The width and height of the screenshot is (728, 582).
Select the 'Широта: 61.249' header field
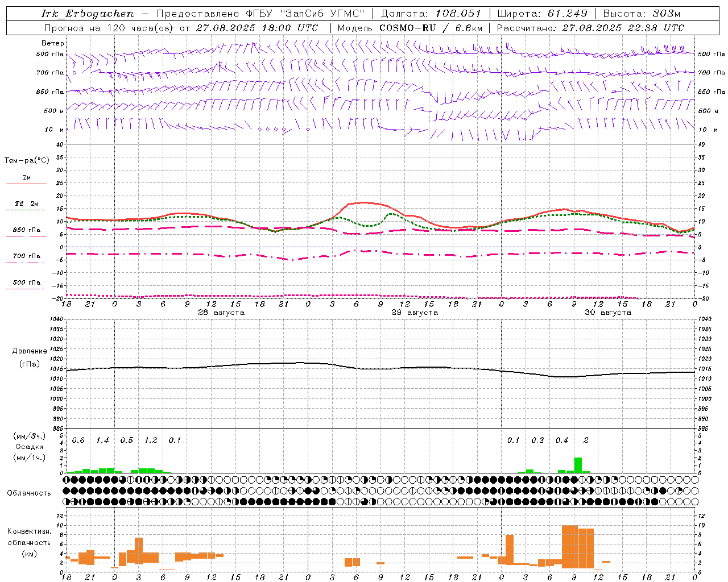(543, 14)
